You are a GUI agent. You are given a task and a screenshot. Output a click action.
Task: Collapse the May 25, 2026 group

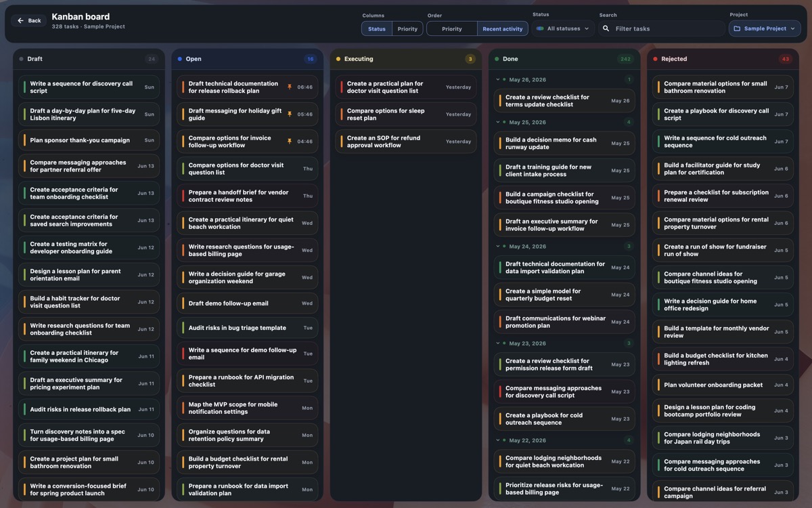497,122
